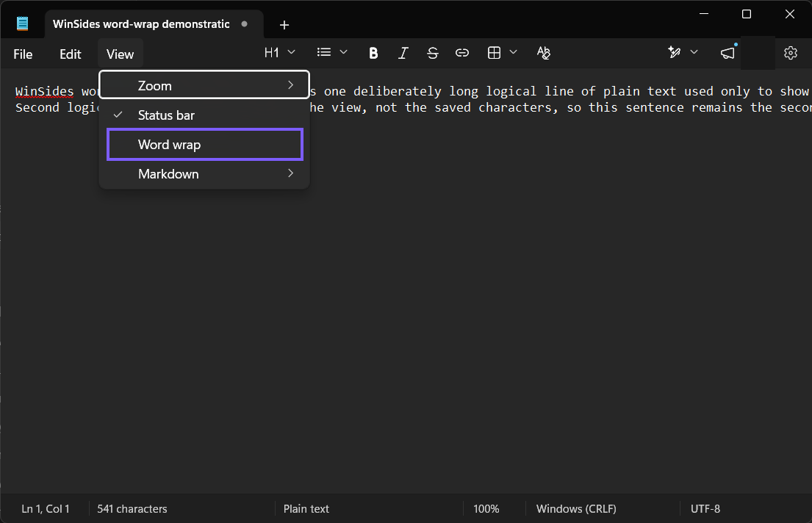Click the UTF-8 encoding indicator
This screenshot has width=812, height=523.
[x=705, y=508]
